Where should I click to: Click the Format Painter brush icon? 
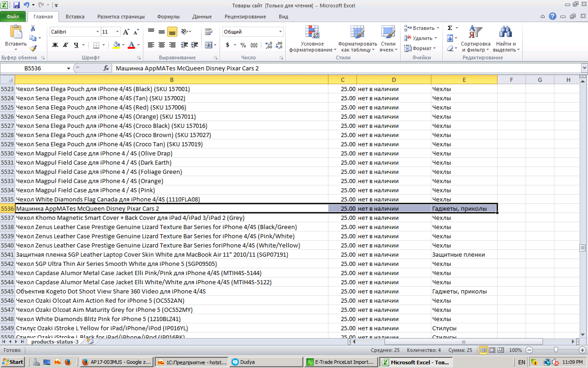33,48
